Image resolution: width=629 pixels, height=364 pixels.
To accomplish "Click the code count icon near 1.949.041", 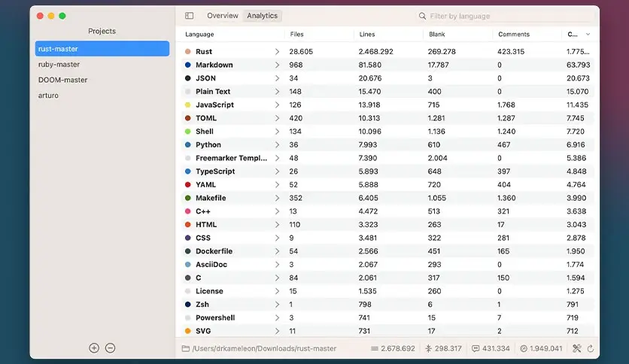I will point(524,349).
